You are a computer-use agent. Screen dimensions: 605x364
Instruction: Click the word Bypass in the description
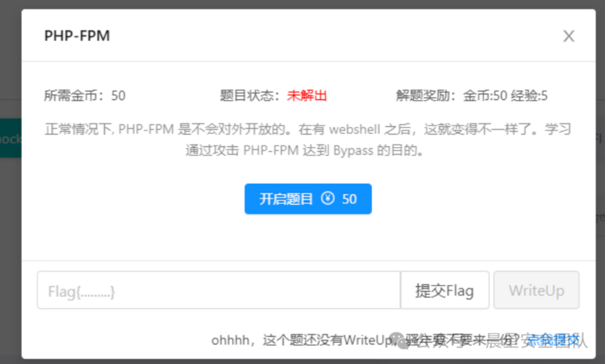(x=353, y=151)
